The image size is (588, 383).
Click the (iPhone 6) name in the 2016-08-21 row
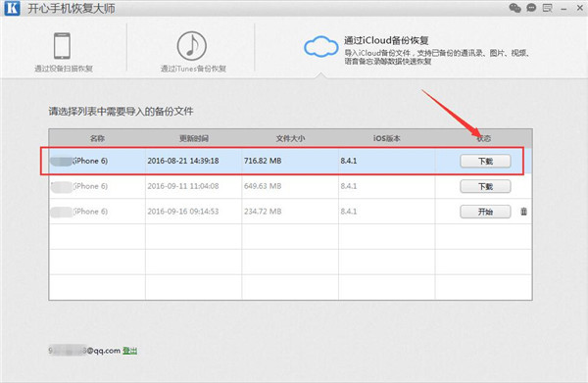90,161
